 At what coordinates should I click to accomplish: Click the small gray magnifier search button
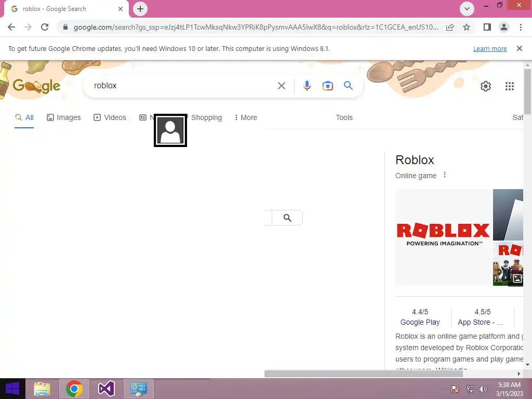point(287,218)
